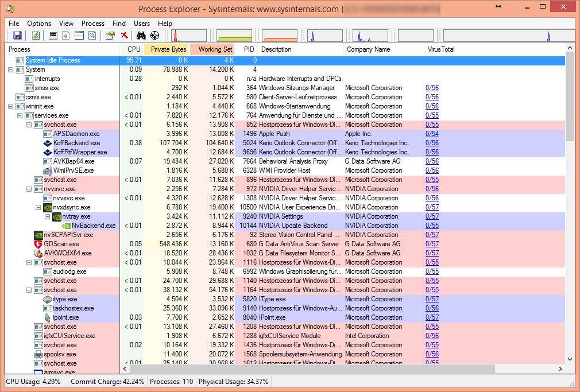This screenshot has height=392, width=580.
Task: Click the nvSCPAPISvr.exe NVIDIA icon
Action: pyautogui.click(x=38, y=235)
